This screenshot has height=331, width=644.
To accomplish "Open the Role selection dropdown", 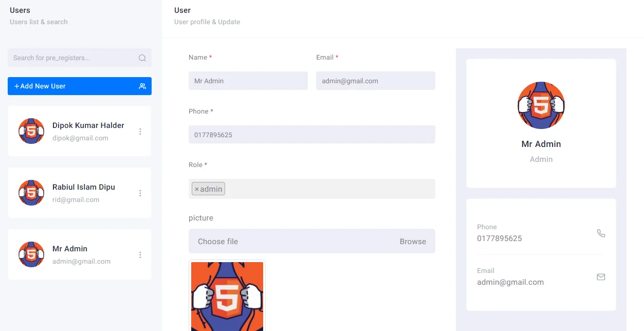I will [x=329, y=189].
